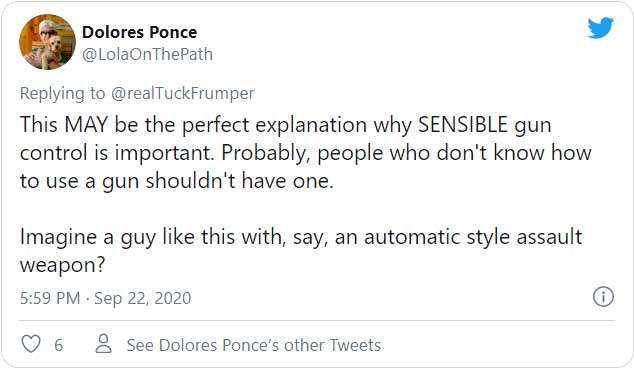Image resolution: width=634 pixels, height=368 pixels.
Task: Open the @realTuckFrumper mention
Action: (x=183, y=93)
